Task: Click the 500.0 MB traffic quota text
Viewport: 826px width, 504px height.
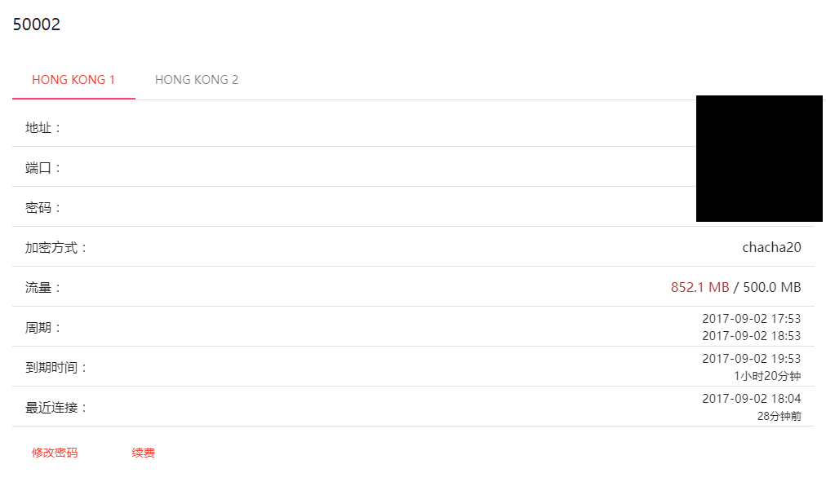Action: point(774,287)
